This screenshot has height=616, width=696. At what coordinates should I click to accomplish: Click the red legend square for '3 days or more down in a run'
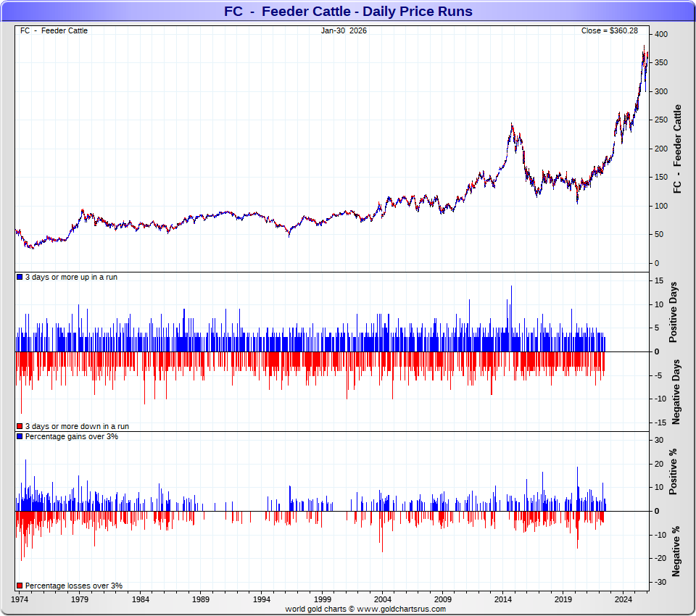[x=20, y=426]
